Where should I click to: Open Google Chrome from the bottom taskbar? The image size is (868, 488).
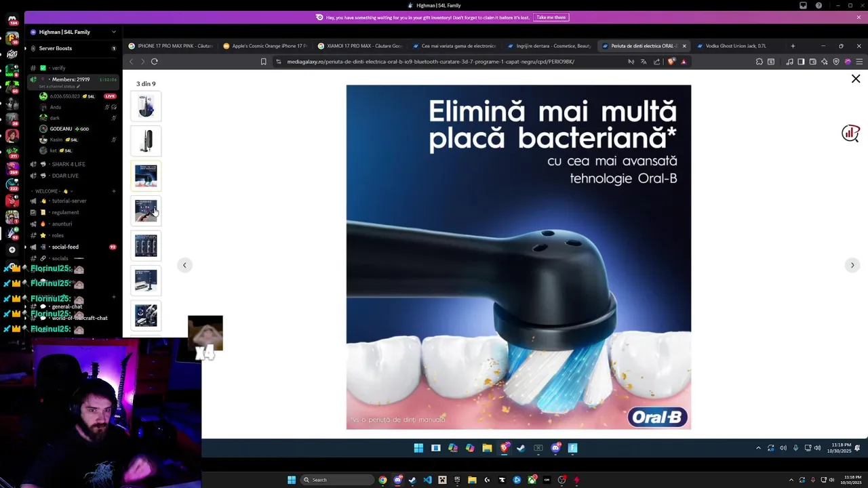383,480
